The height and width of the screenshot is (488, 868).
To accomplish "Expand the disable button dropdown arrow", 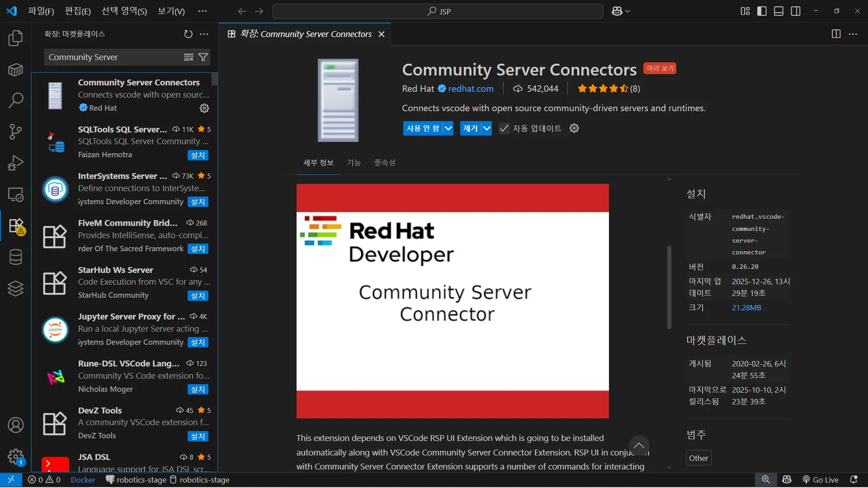I will pos(448,129).
